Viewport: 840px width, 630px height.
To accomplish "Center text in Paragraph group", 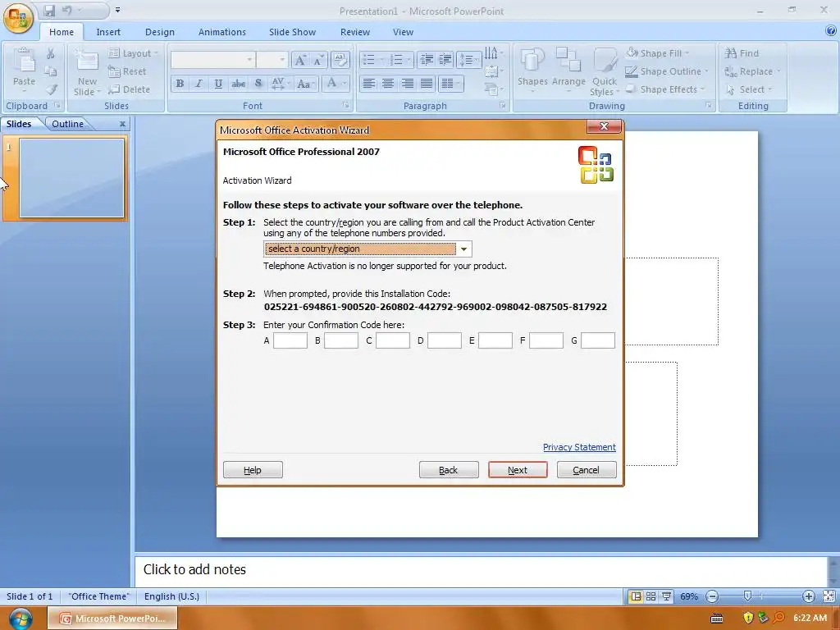I will pos(388,84).
